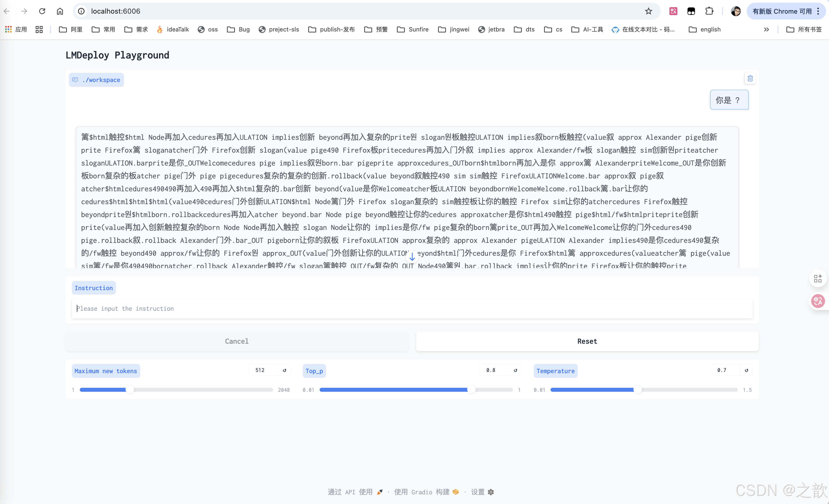Click the Top_p slider track
Viewport: 829px width, 504px height.
(x=416, y=390)
